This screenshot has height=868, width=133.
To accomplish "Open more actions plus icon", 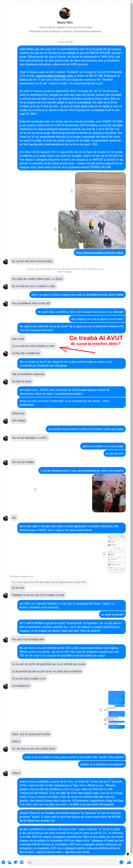I will pos(3,862).
